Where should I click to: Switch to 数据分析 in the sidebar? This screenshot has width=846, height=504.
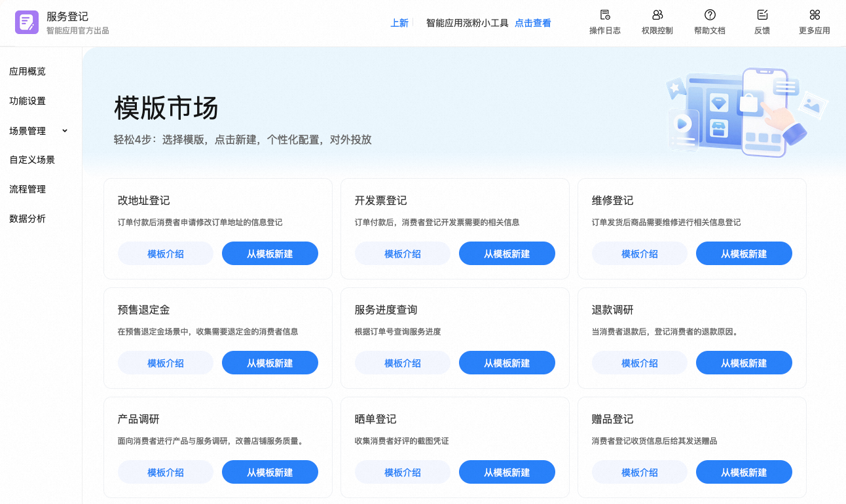(28, 219)
